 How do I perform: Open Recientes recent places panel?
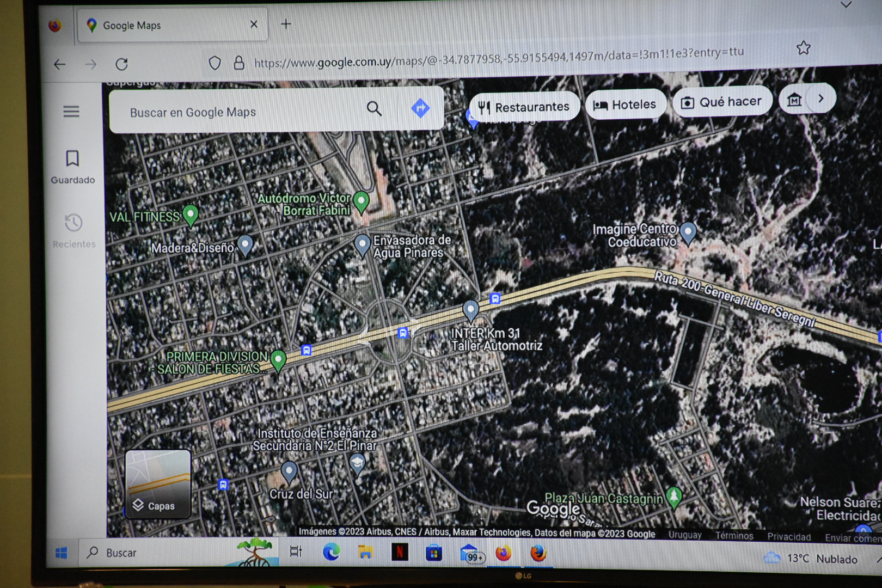pyautogui.click(x=73, y=231)
